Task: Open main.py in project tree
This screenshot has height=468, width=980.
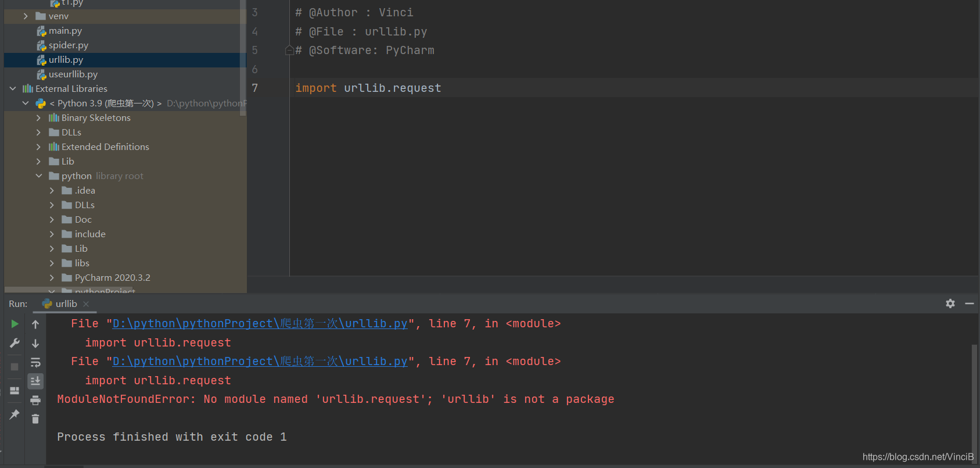Action: pyautogui.click(x=65, y=31)
